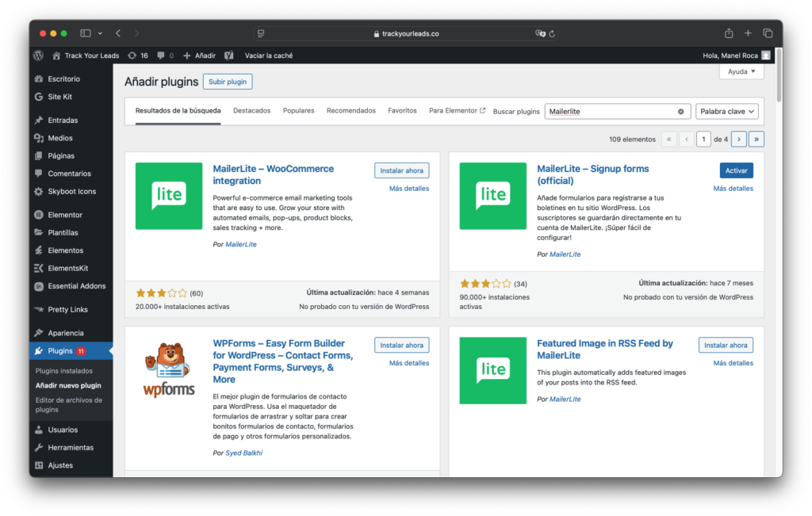Open Plugins instalados submenu item
Screen dimensions: 812x516
(x=64, y=371)
